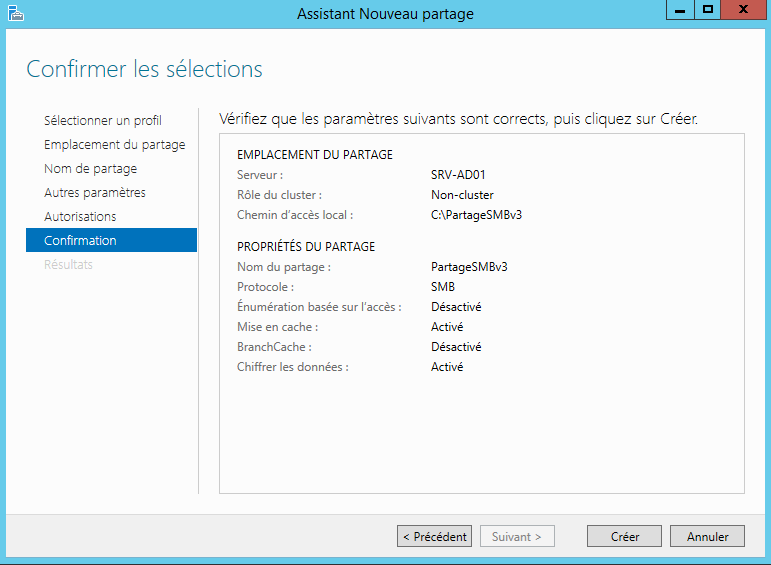
Task: Minimize the Assistant Nouveau partage window
Action: [680, 10]
